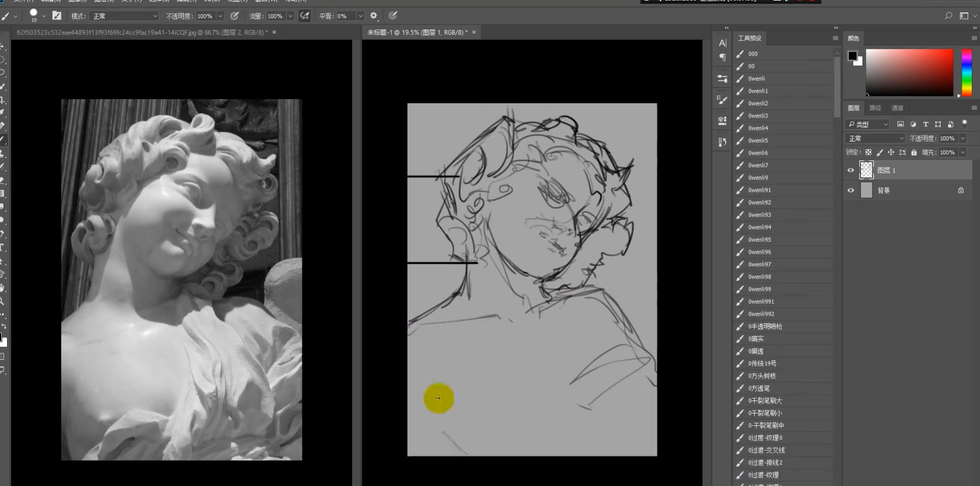
Task: Close the 14iCQF.jpg document tab
Action: click(x=274, y=32)
